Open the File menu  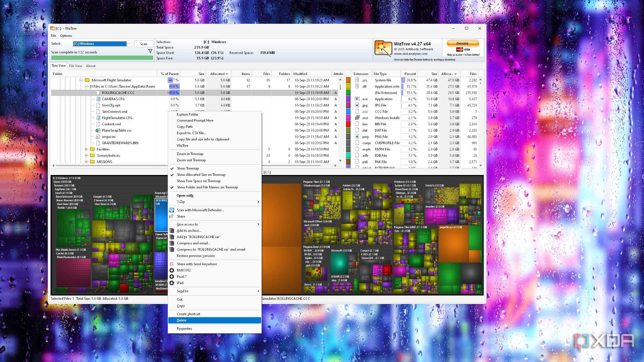click(53, 36)
